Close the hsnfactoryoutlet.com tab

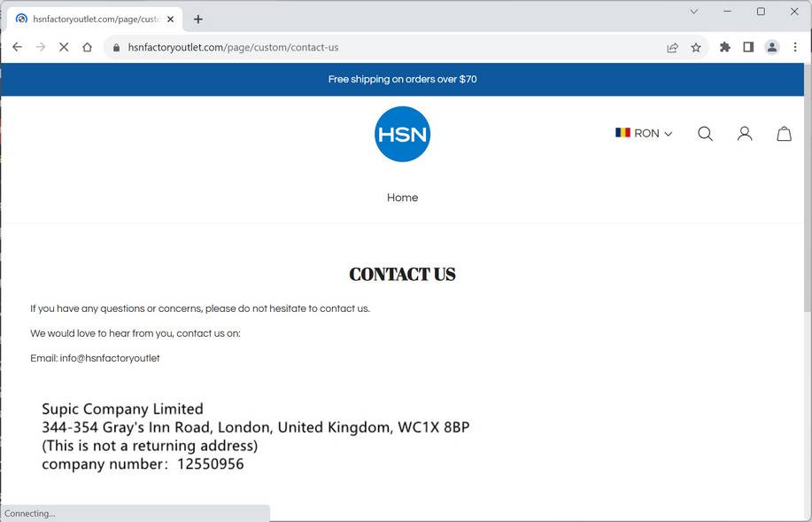[x=170, y=19]
